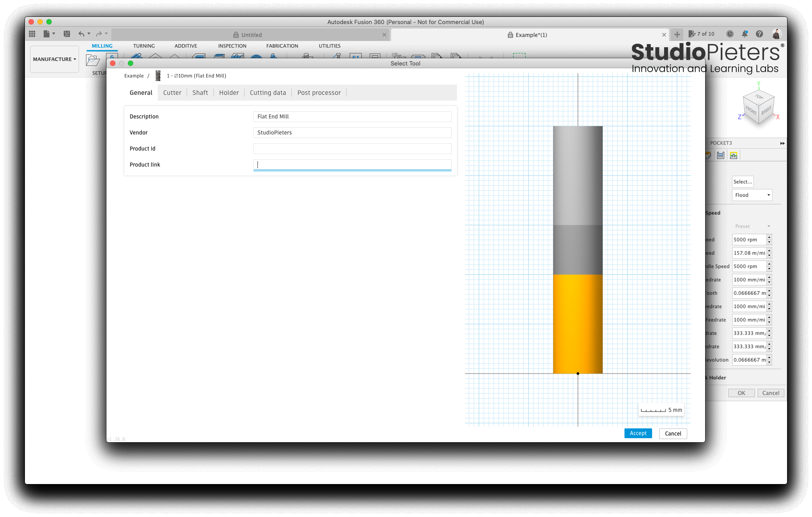The height and width of the screenshot is (517, 812).
Task: Click the Accept button
Action: point(638,433)
